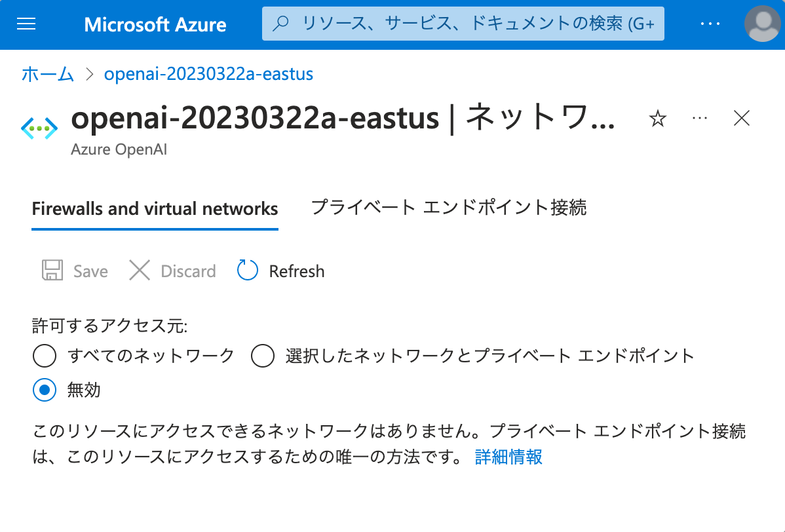
Task: Close the network settings blade
Action: click(x=741, y=118)
